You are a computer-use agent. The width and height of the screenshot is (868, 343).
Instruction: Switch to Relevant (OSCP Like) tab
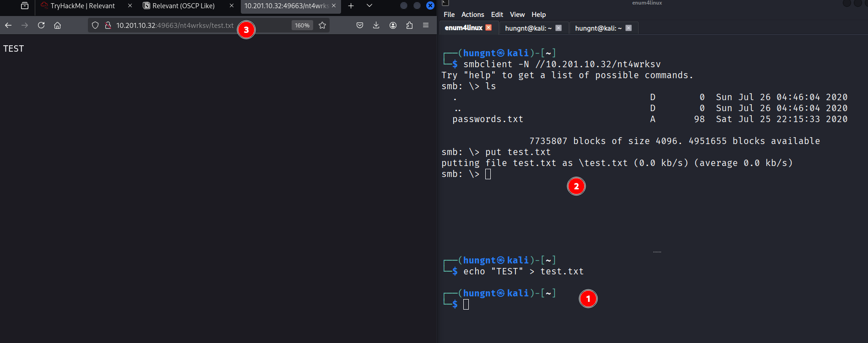pyautogui.click(x=184, y=6)
